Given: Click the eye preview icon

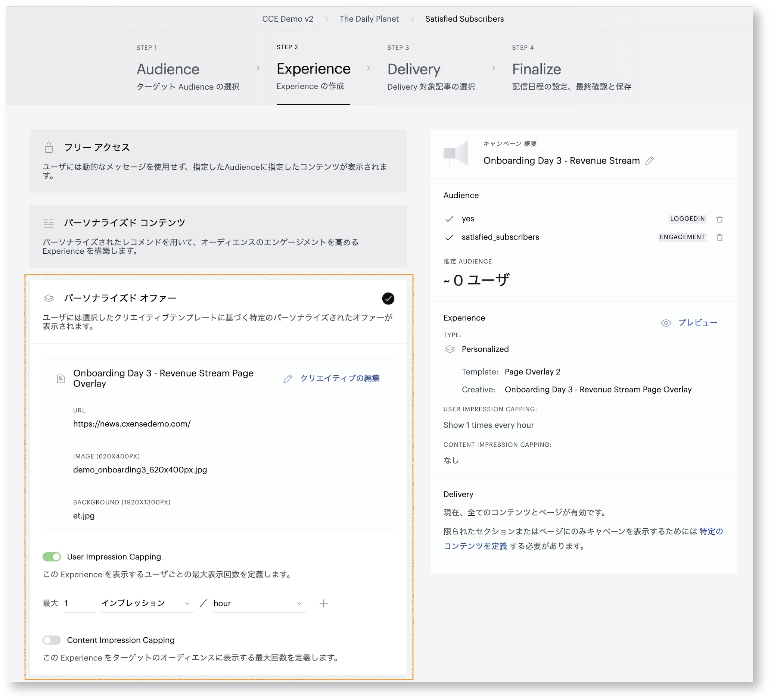Looking at the screenshot, I should coord(666,323).
